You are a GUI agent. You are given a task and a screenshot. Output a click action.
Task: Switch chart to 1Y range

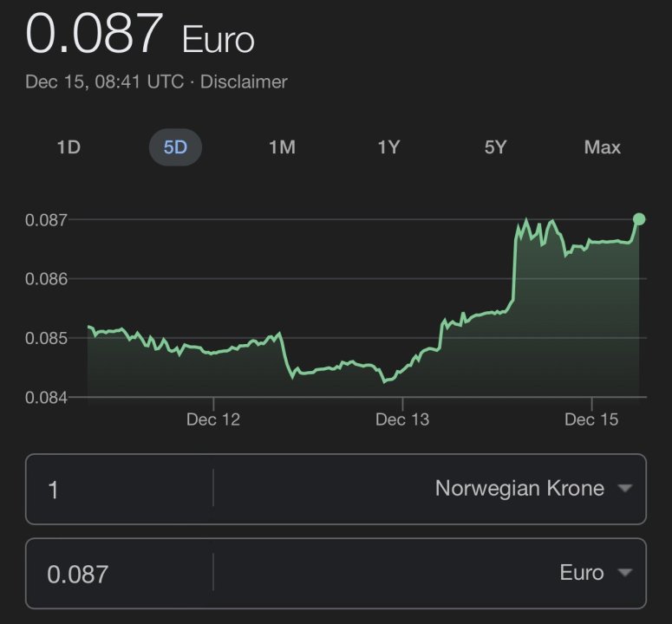point(388,147)
